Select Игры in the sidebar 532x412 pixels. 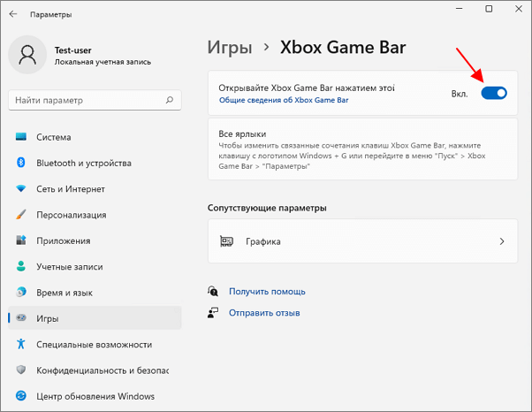point(95,318)
